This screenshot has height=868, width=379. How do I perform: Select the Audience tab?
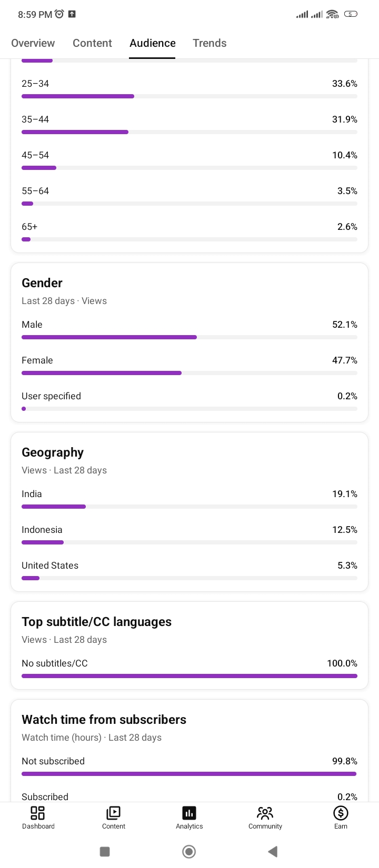[x=153, y=43]
